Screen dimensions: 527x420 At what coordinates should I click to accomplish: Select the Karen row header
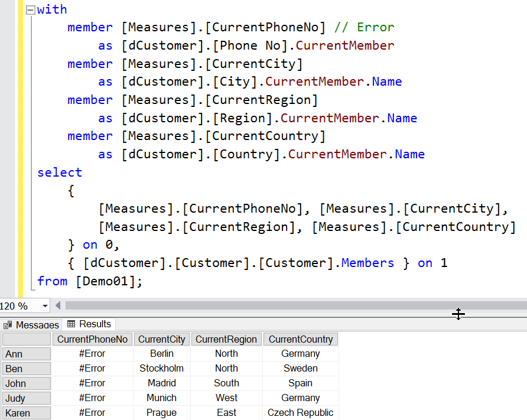point(26,413)
